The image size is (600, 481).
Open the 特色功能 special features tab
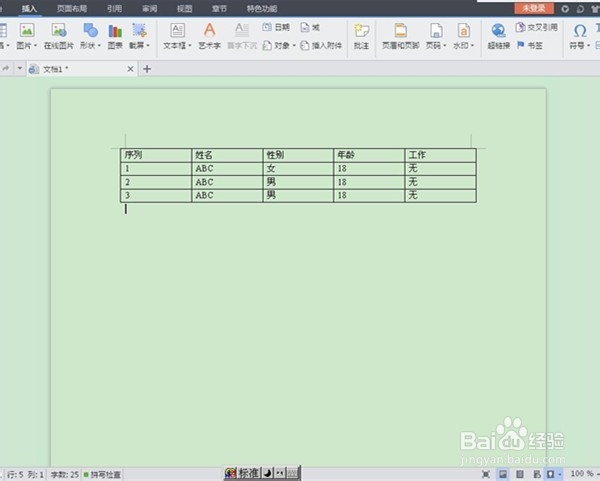[x=262, y=8]
